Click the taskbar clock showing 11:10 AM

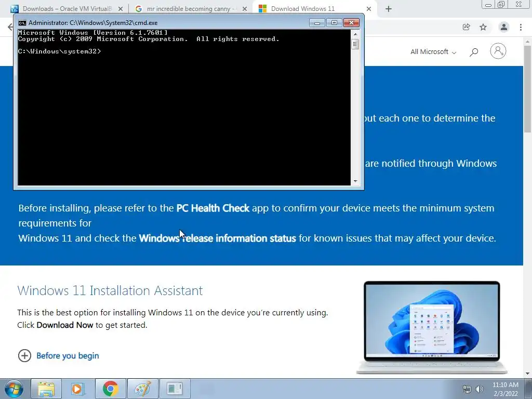click(x=506, y=389)
